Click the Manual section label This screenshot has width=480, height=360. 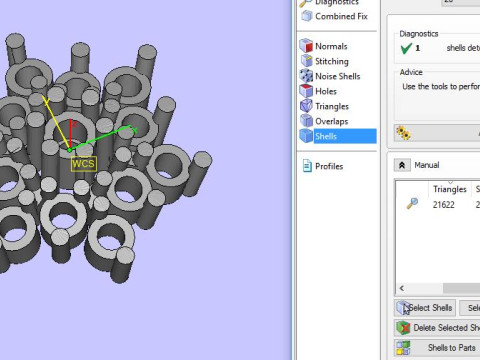427,165
